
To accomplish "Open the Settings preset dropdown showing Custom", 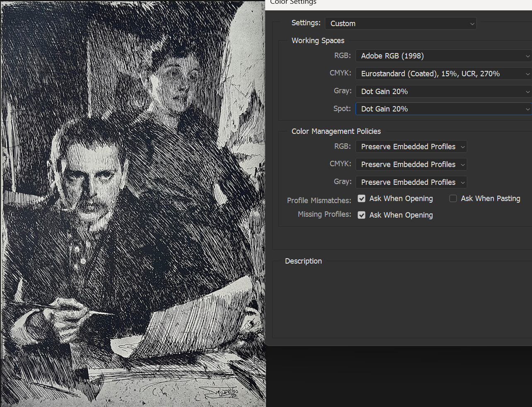I will [401, 24].
